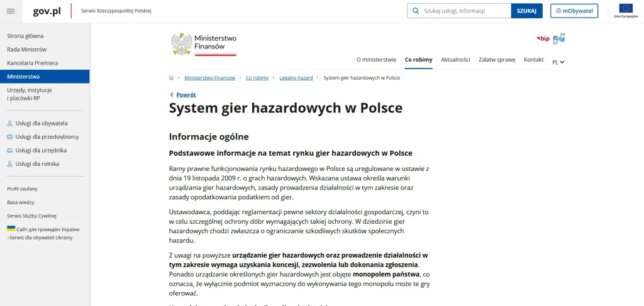The height and width of the screenshot is (306, 644).
Task: Click the Ukrainian flag icon
Action: [x=11, y=229]
